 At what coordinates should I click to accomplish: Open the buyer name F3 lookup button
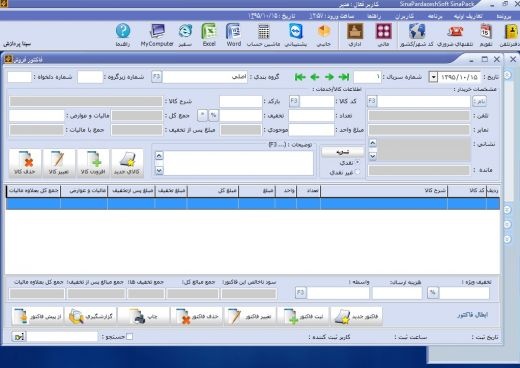click(x=372, y=101)
